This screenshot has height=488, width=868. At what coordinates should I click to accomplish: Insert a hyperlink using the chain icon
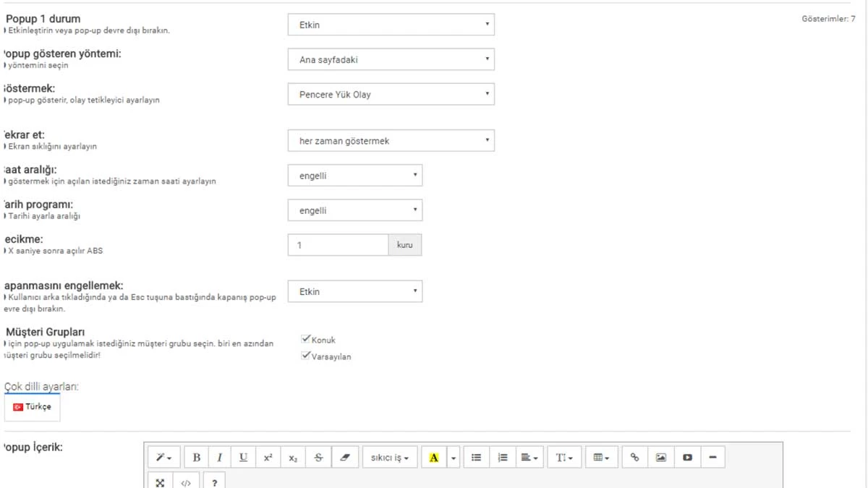click(x=634, y=456)
